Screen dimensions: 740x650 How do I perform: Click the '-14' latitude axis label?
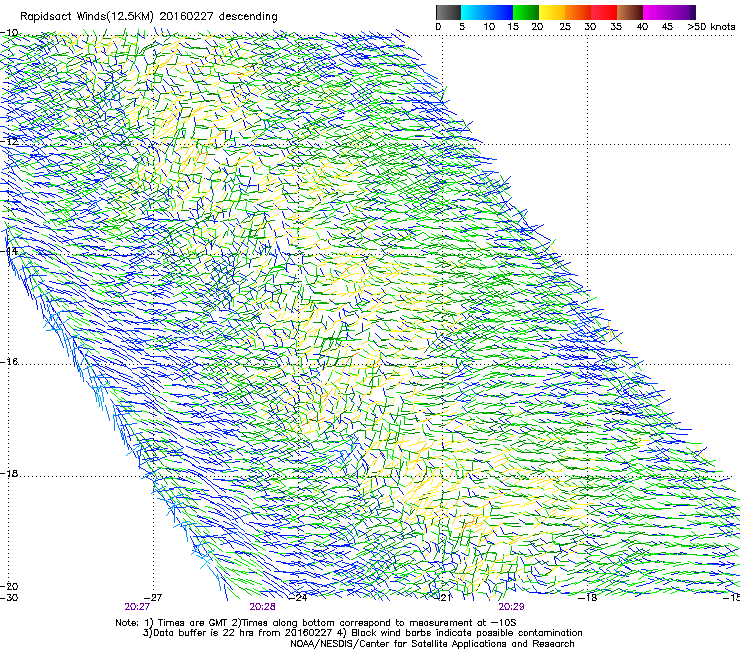(9, 251)
